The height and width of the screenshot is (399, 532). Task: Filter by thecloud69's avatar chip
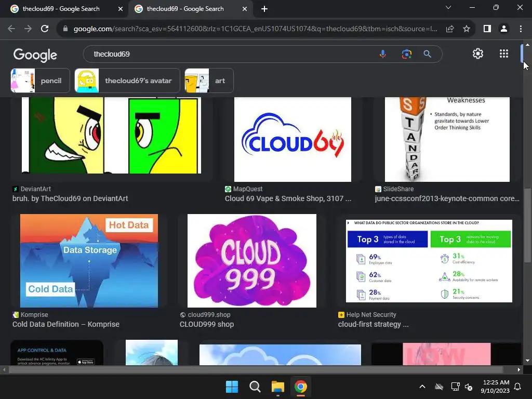[127, 81]
